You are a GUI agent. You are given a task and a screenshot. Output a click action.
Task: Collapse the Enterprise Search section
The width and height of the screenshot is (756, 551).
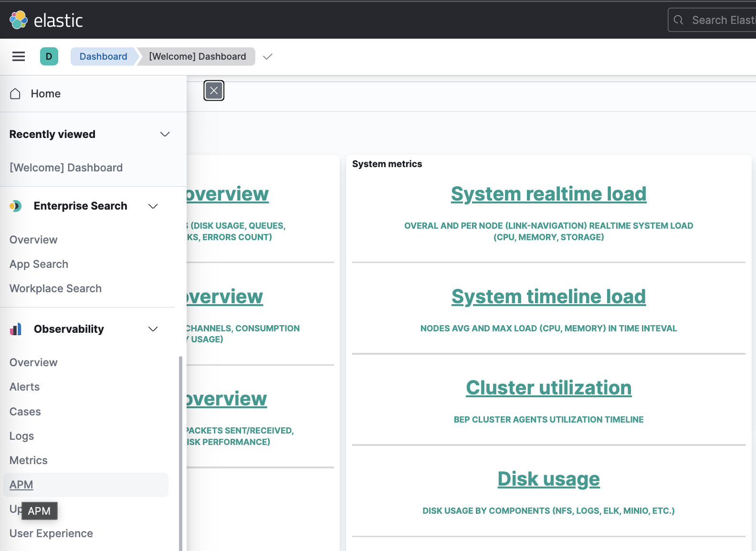click(153, 206)
